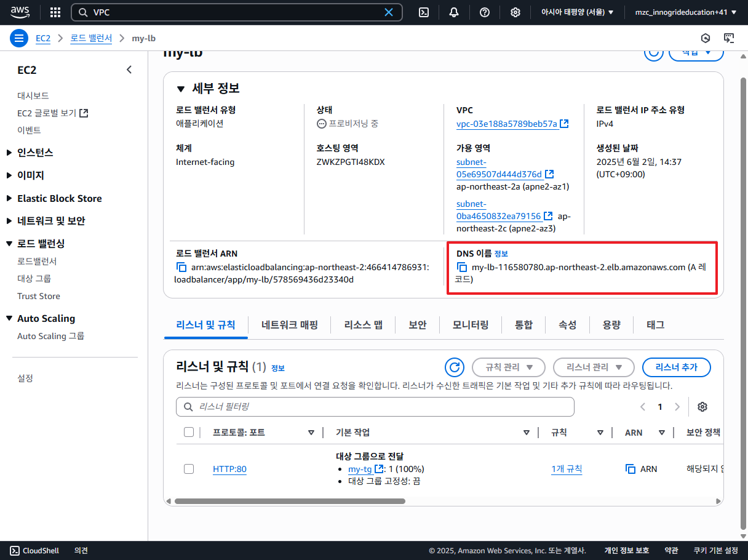The image size is (748, 560).
Task: Open my-tg target group link
Action: point(360,469)
